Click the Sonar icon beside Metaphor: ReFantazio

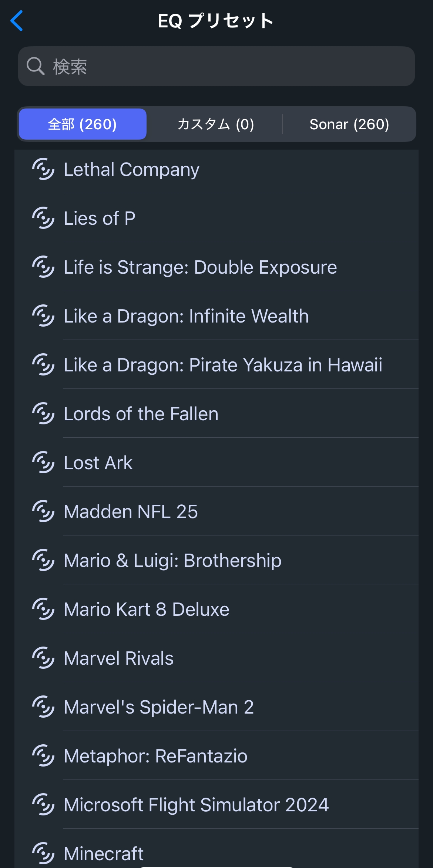pos(43,756)
